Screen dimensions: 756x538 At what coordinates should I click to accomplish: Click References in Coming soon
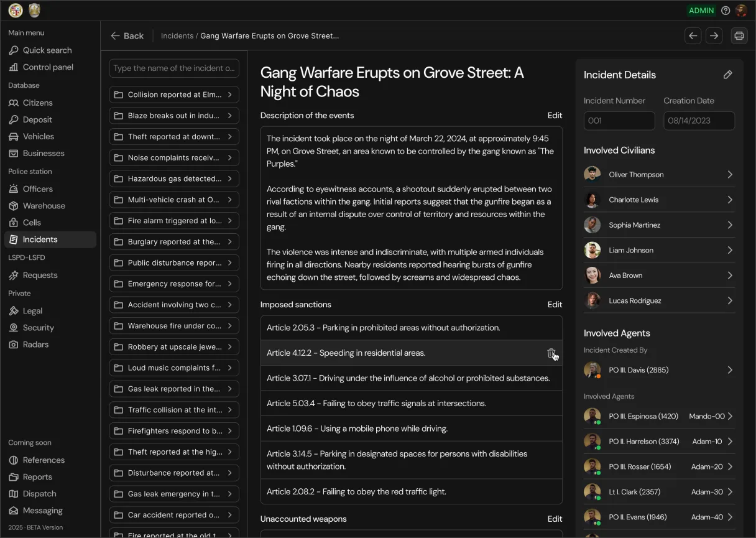50,460
